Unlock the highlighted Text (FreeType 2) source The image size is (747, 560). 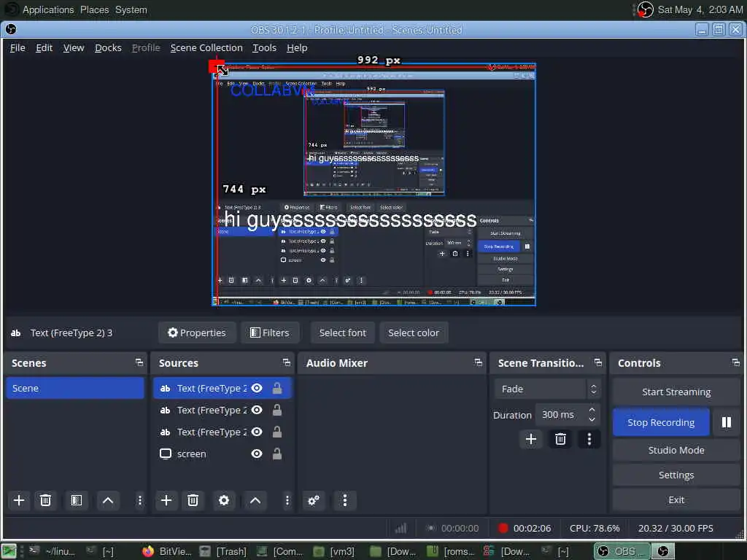(x=276, y=388)
